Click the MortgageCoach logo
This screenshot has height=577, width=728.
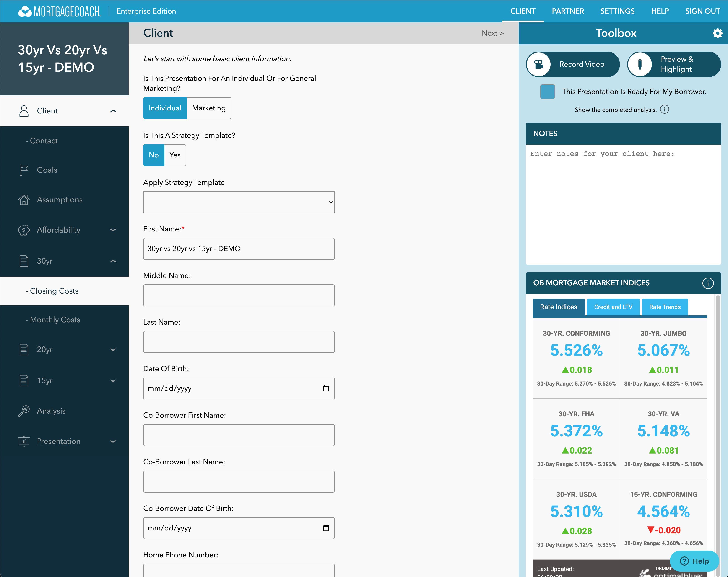pyautogui.click(x=59, y=11)
